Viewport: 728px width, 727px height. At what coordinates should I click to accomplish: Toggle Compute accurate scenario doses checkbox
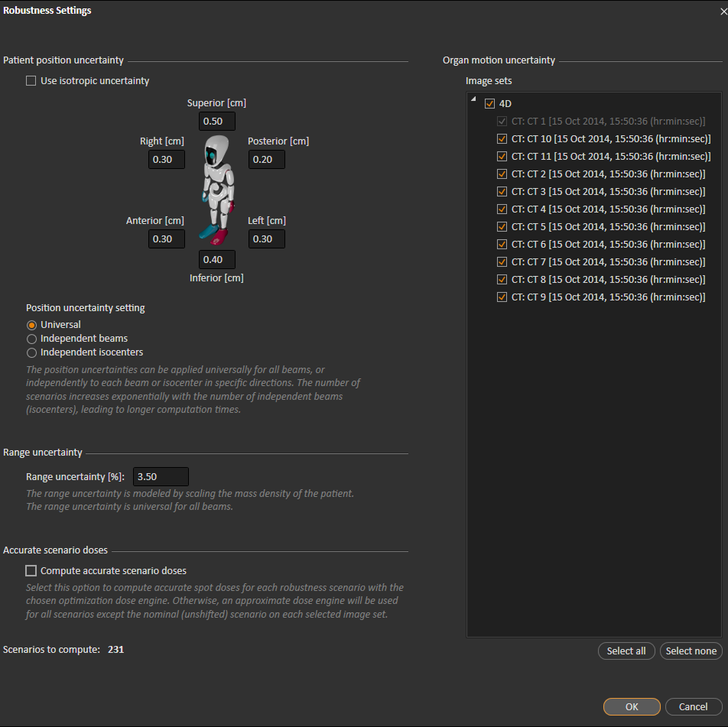pos(31,571)
